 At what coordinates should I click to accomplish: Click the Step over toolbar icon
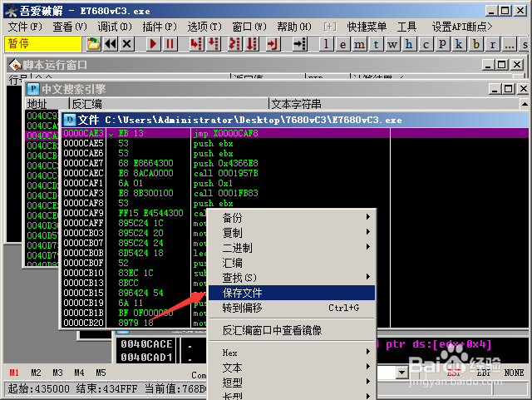(x=213, y=44)
